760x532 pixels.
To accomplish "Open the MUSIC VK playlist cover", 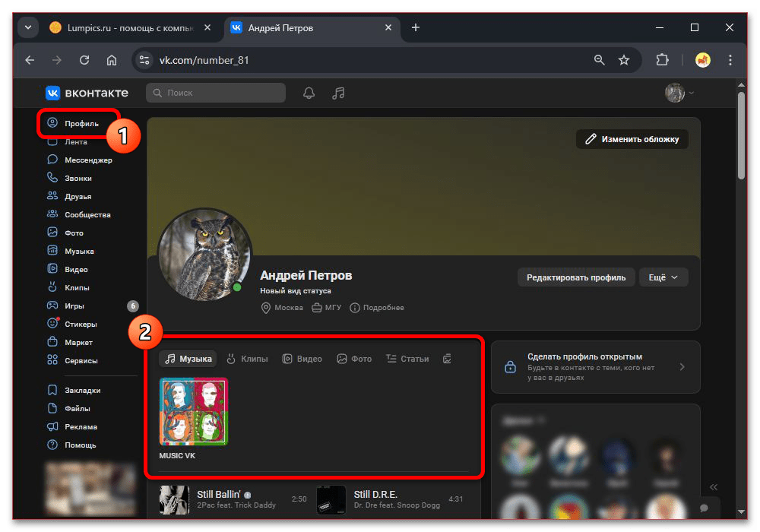I will (x=194, y=411).
